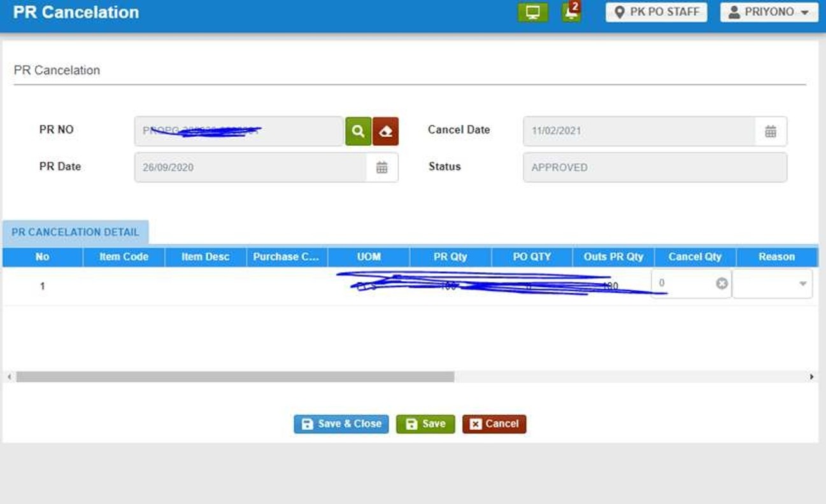Click the Outs PR Qty column header
Viewport: 826px width, 504px height.
point(613,256)
